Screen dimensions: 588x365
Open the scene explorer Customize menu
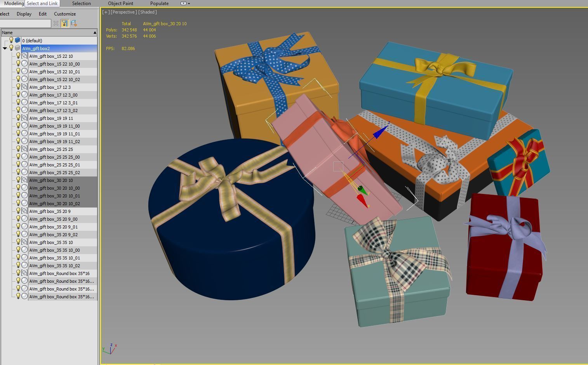(65, 14)
